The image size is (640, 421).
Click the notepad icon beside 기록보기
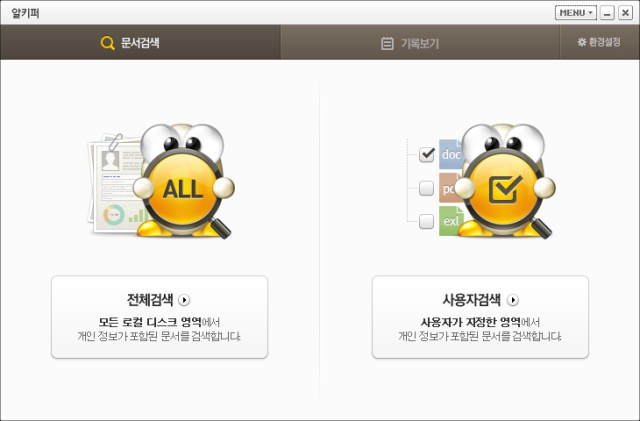[387, 43]
